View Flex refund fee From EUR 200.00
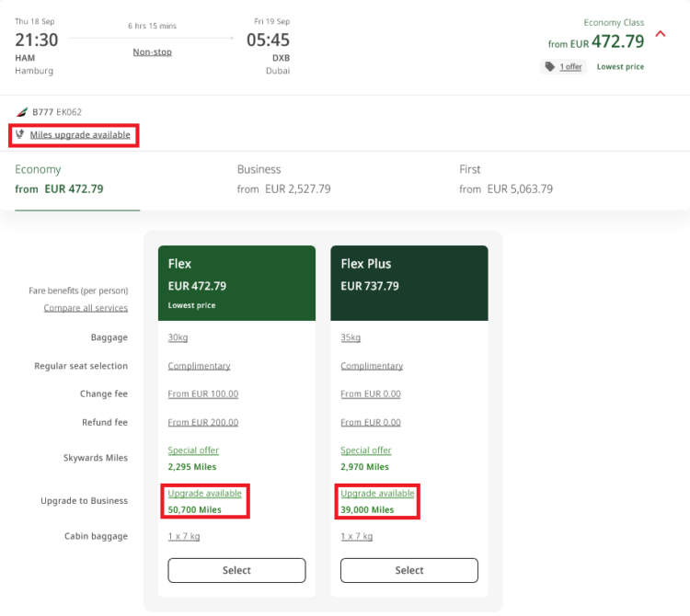Image resolution: width=690 pixels, height=616 pixels. [203, 423]
